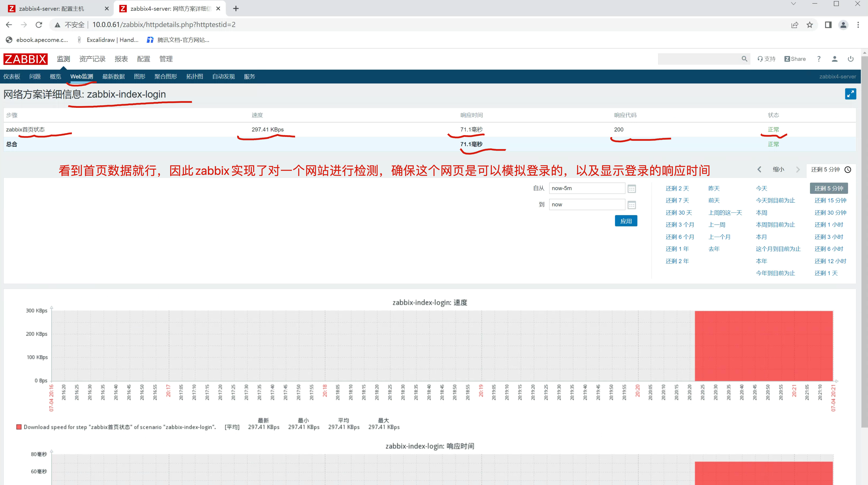The height and width of the screenshot is (485, 868).
Task: Click red legend swatch for download speed
Action: point(19,427)
